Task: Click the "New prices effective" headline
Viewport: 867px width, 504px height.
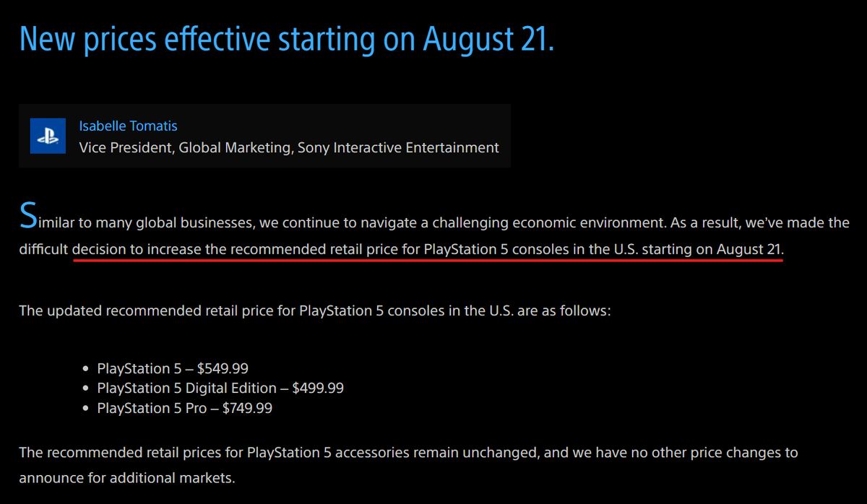Action: point(286,39)
